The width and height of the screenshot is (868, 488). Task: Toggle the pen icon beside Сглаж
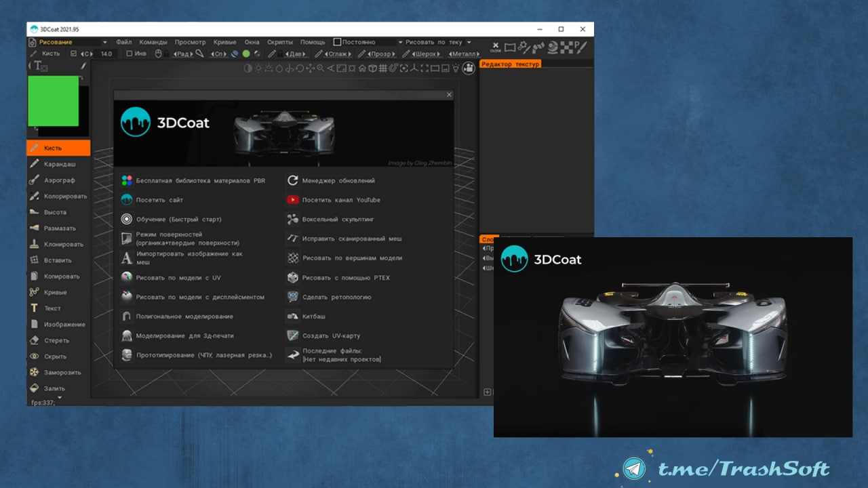tap(319, 54)
